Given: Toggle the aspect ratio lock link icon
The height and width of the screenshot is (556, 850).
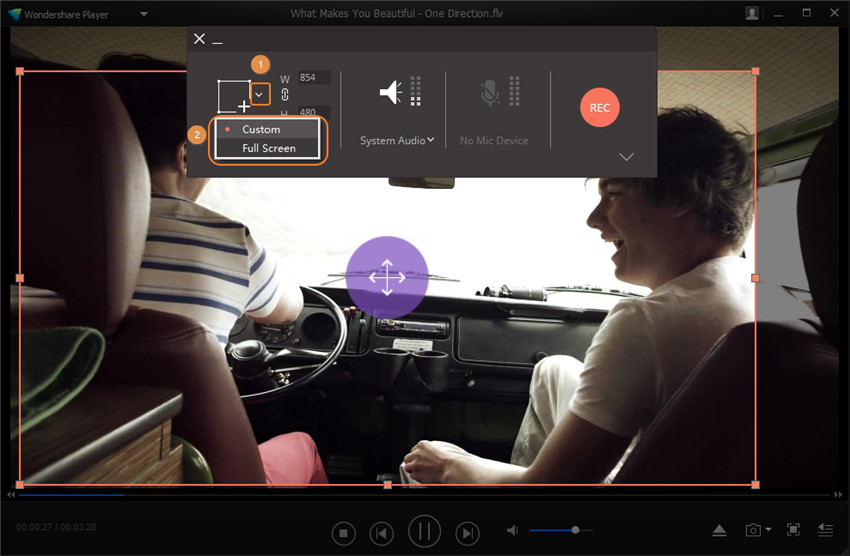Looking at the screenshot, I should pos(285,95).
